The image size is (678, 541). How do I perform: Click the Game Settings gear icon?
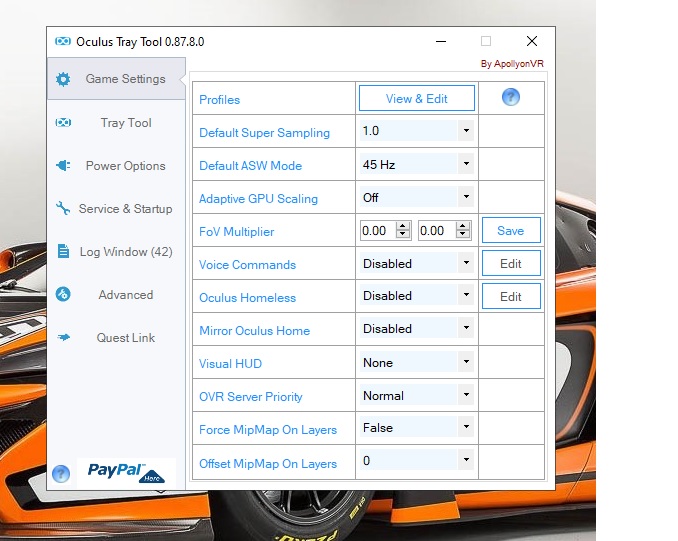pos(63,79)
